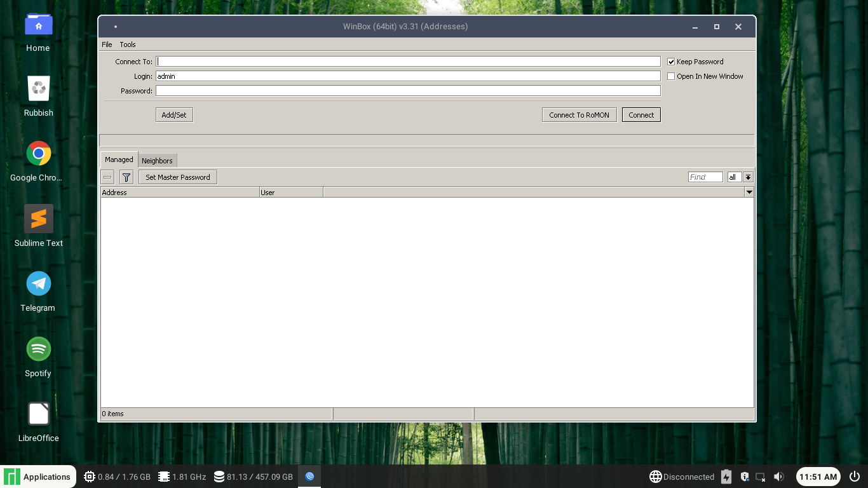This screenshot has height=488, width=868.
Task: Click the Disconnected network globe icon
Action: tap(656, 477)
